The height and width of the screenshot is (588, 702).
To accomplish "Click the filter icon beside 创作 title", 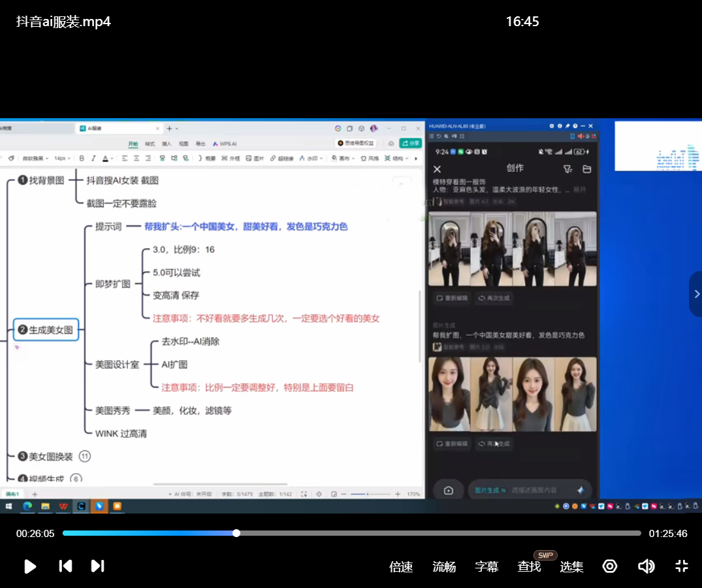I will [x=567, y=169].
